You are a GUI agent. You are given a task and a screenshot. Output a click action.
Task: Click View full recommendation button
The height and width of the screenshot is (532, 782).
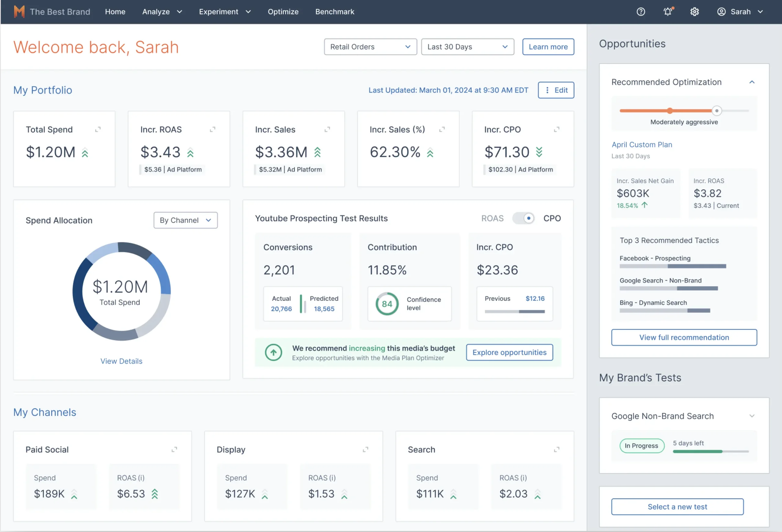tap(684, 337)
